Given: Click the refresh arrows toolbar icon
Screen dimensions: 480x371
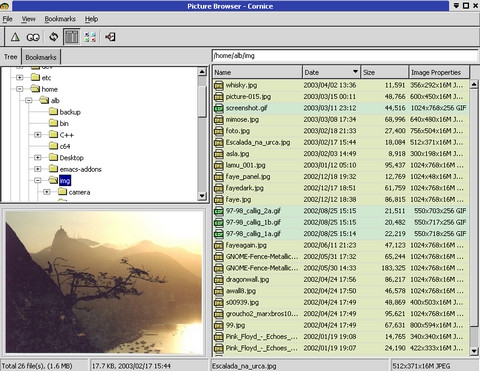Looking at the screenshot, I should click(x=53, y=37).
